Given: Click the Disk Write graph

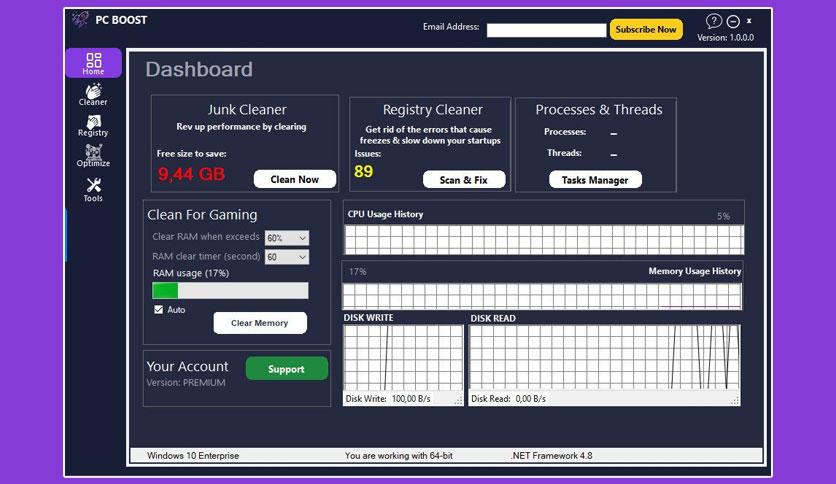Looking at the screenshot, I should [403, 358].
